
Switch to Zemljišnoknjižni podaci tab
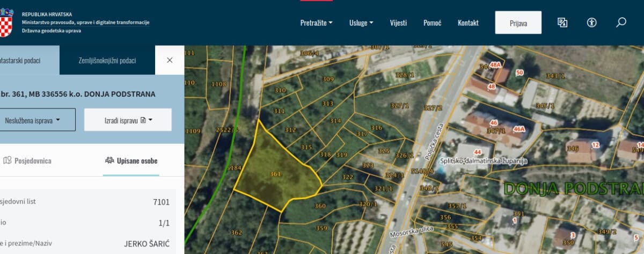click(107, 61)
